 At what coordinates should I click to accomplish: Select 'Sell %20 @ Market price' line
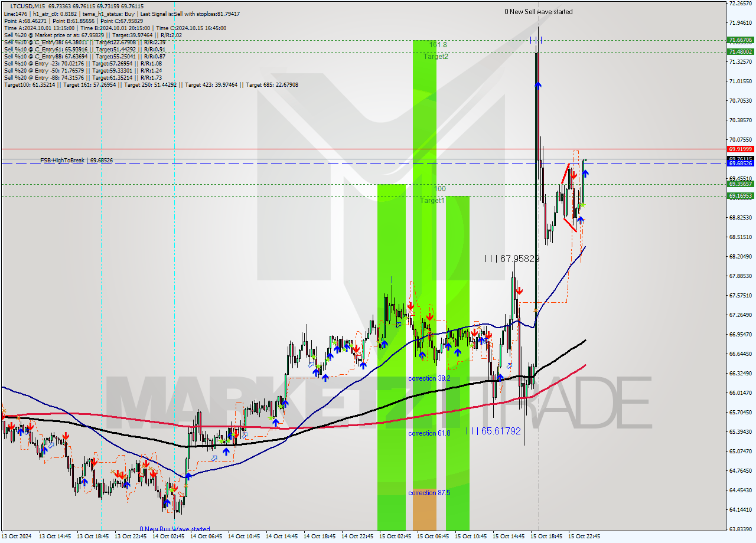coord(93,35)
